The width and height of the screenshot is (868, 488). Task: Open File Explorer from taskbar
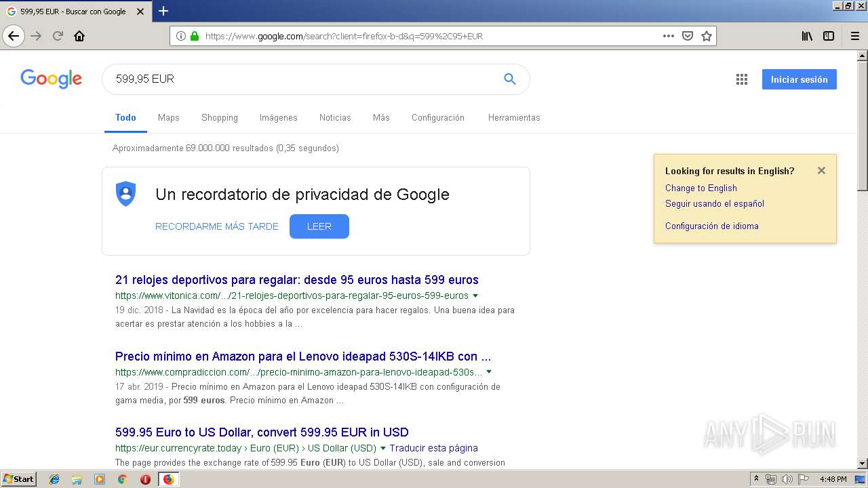tap(77, 479)
